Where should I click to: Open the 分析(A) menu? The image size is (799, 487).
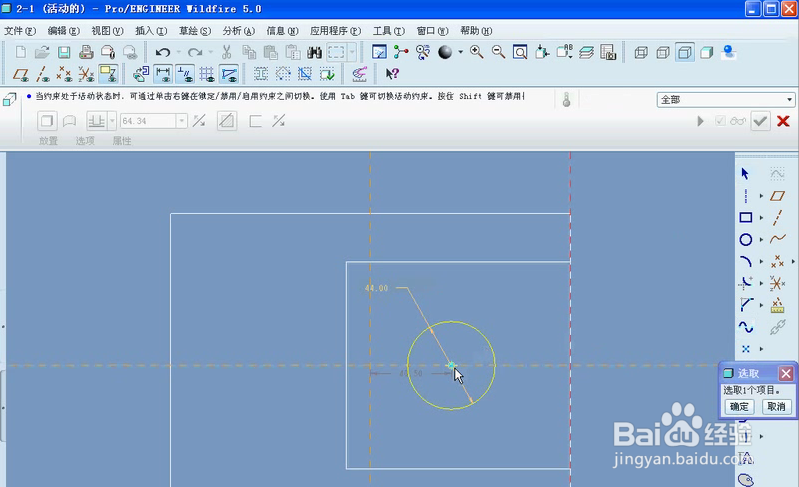coord(238,31)
